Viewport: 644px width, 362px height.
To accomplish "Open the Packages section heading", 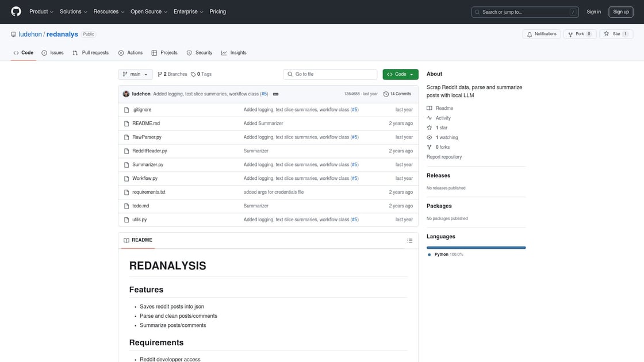I will pyautogui.click(x=439, y=206).
